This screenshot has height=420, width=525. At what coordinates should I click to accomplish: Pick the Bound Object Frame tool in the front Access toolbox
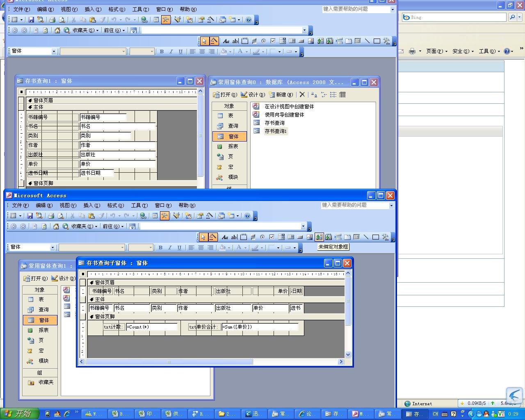click(329, 237)
